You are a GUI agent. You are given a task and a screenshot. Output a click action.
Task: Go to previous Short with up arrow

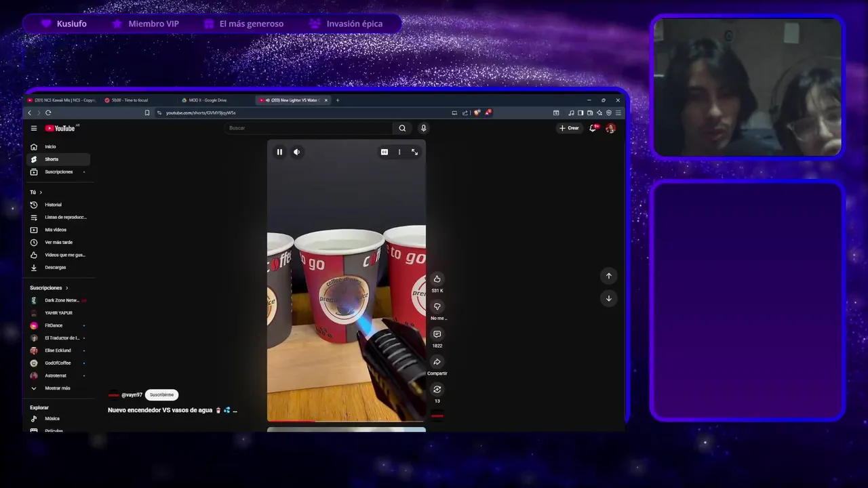608,276
